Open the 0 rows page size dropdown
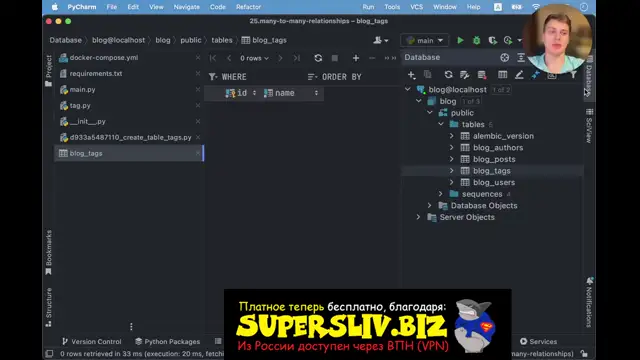Image resolution: width=640 pixels, height=360 pixels. click(x=254, y=58)
